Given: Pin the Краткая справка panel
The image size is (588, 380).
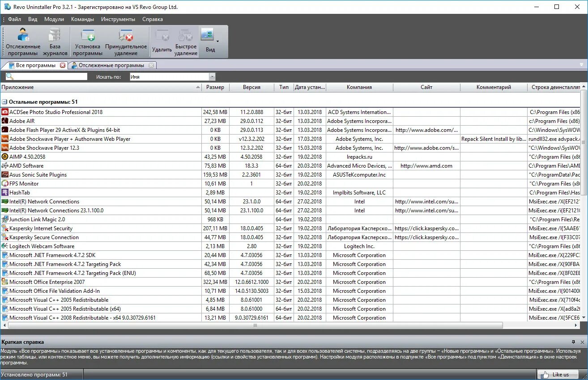Looking at the screenshot, I should click(574, 342).
